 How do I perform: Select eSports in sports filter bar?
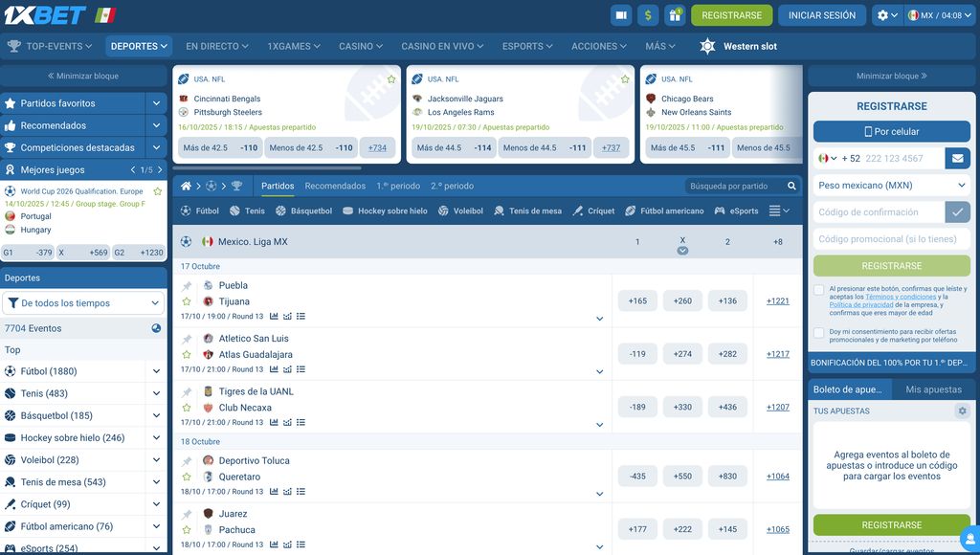coord(736,211)
